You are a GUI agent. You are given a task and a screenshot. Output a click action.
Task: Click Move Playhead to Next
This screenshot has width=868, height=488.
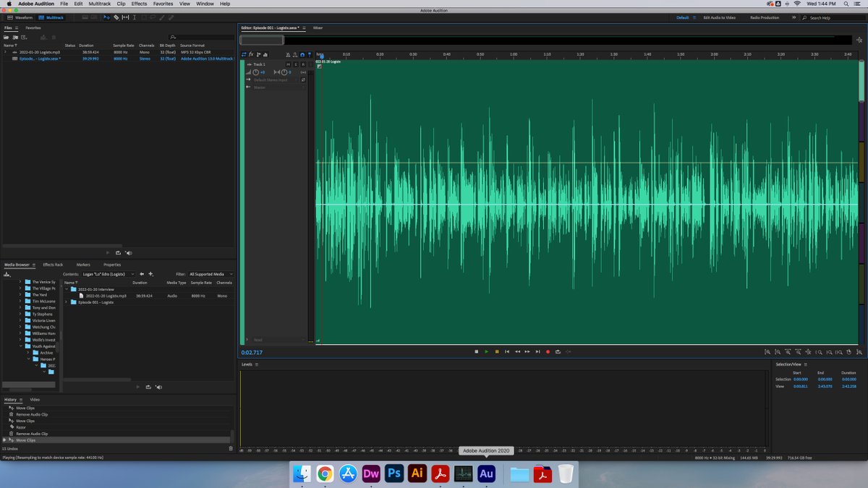point(537,351)
